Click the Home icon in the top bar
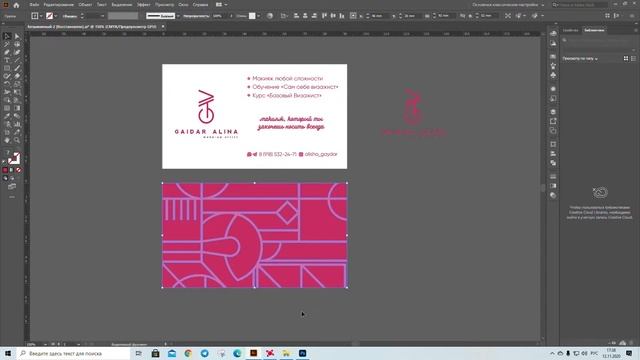Screen dimensions: 640x360 (x=16, y=5)
